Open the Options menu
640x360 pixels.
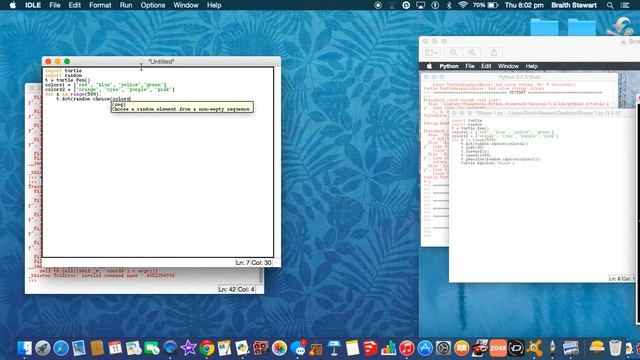click(153, 5)
